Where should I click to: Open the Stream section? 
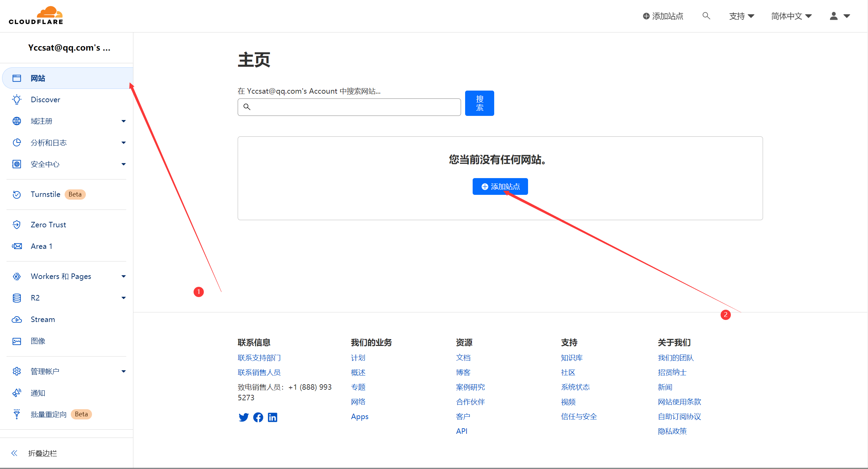point(42,319)
